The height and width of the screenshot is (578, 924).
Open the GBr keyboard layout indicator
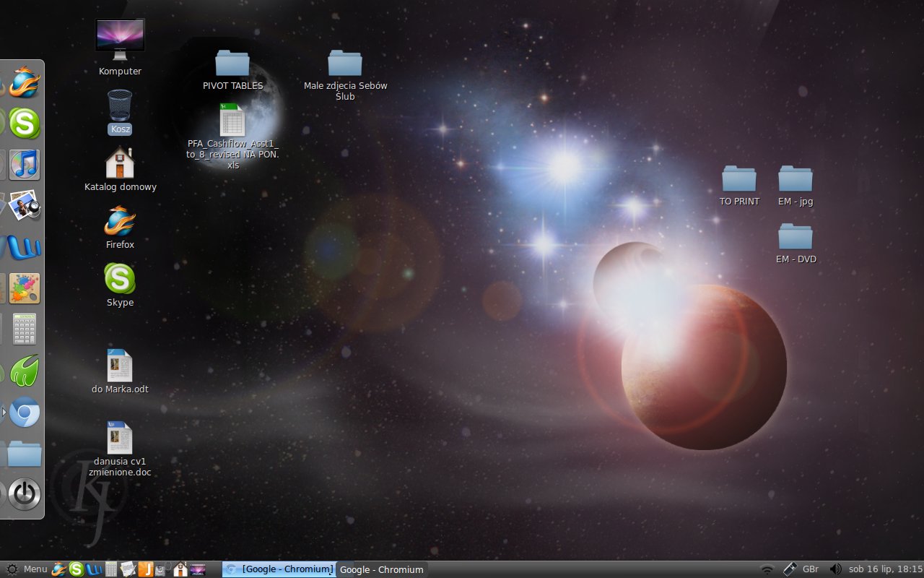[x=810, y=569]
